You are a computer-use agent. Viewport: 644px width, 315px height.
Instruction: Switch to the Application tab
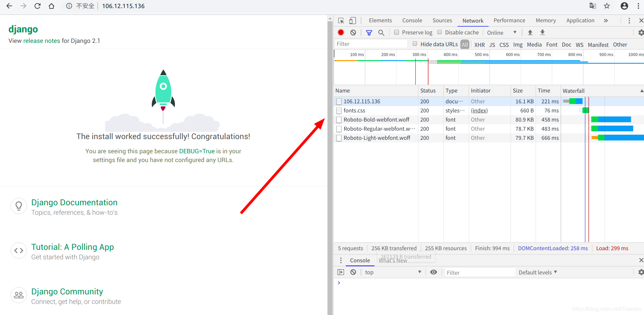(580, 21)
